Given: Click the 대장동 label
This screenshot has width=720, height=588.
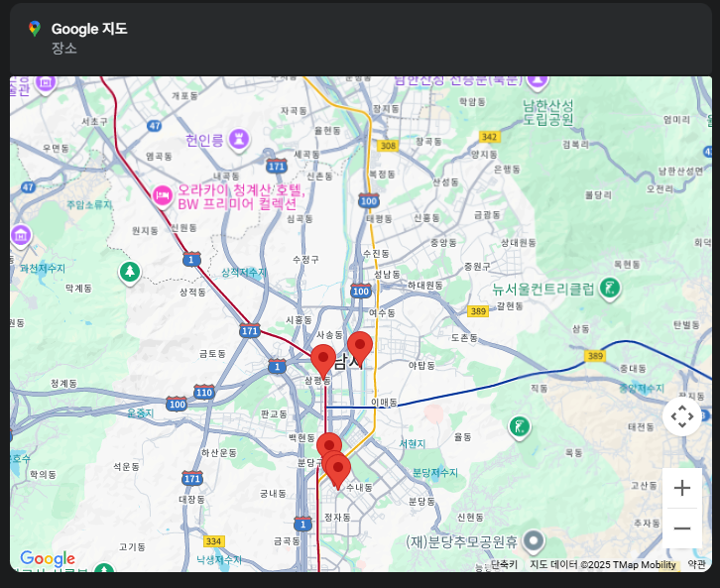Looking at the screenshot, I should (x=191, y=499).
